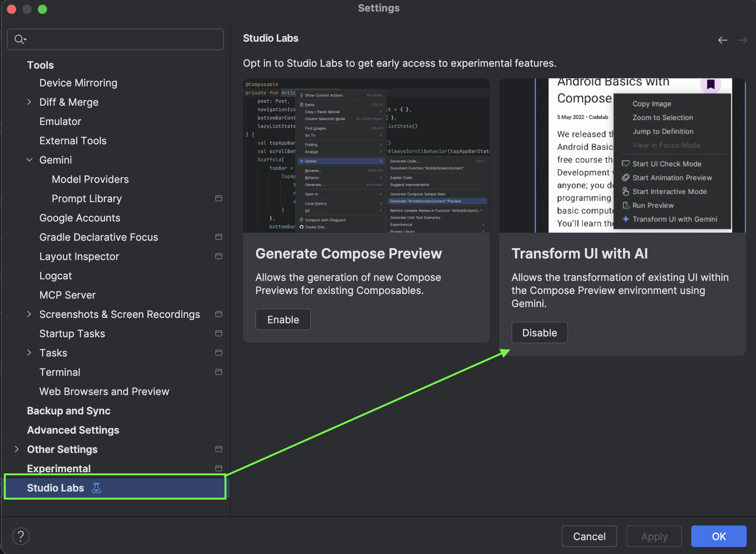This screenshot has height=554, width=756.
Task: Click project-level icon beside Terminal
Action: (219, 372)
